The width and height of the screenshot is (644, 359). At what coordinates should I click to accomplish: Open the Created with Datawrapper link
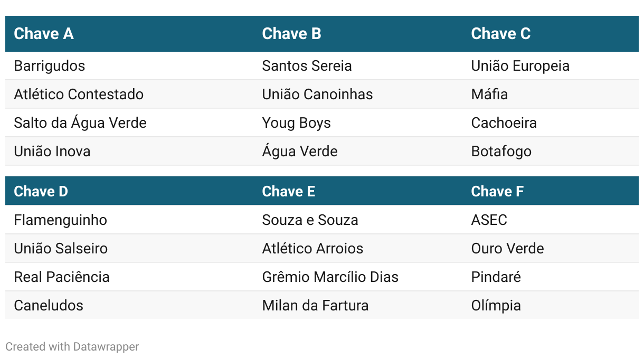[x=72, y=347]
